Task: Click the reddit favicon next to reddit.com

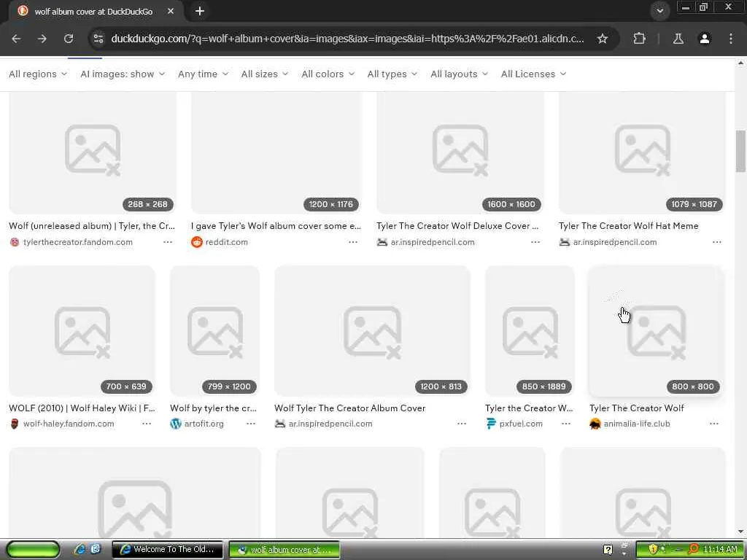Action: pos(197,242)
